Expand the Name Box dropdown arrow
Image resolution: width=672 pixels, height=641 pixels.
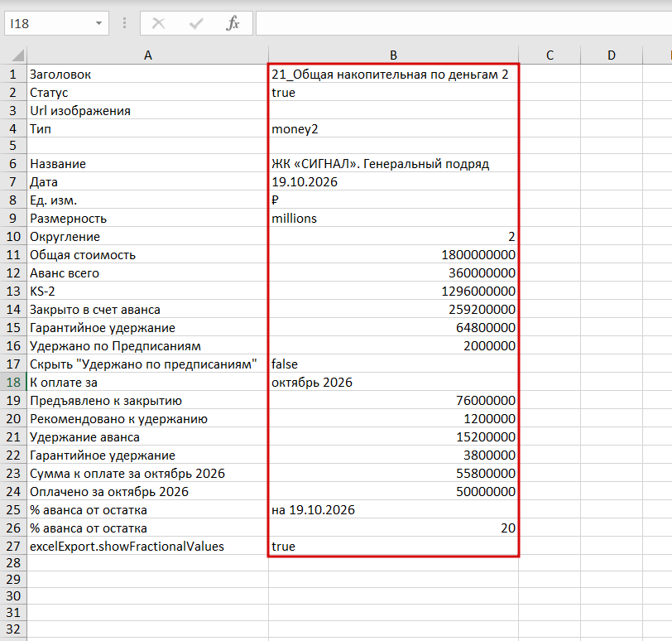click(x=98, y=23)
